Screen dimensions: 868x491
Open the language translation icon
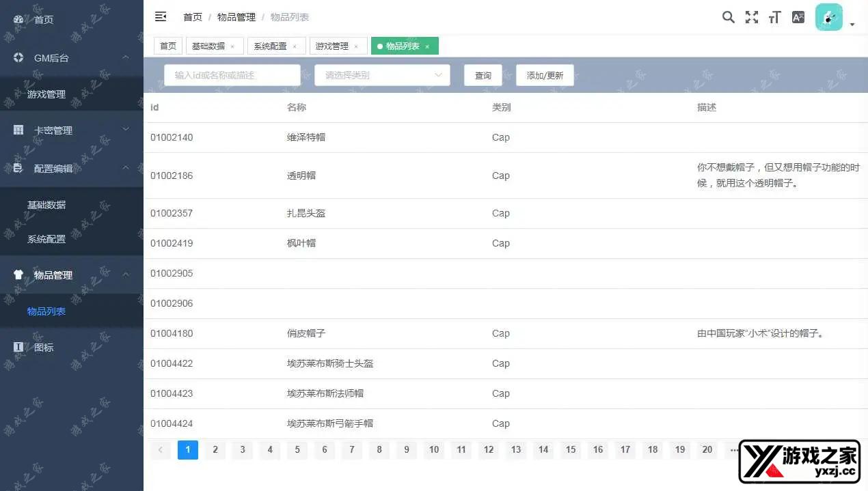[798, 18]
